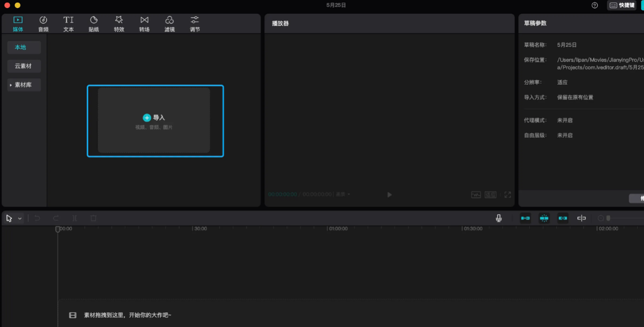Click the 分辨率 value 适应
This screenshot has width=644, height=327.
click(562, 82)
